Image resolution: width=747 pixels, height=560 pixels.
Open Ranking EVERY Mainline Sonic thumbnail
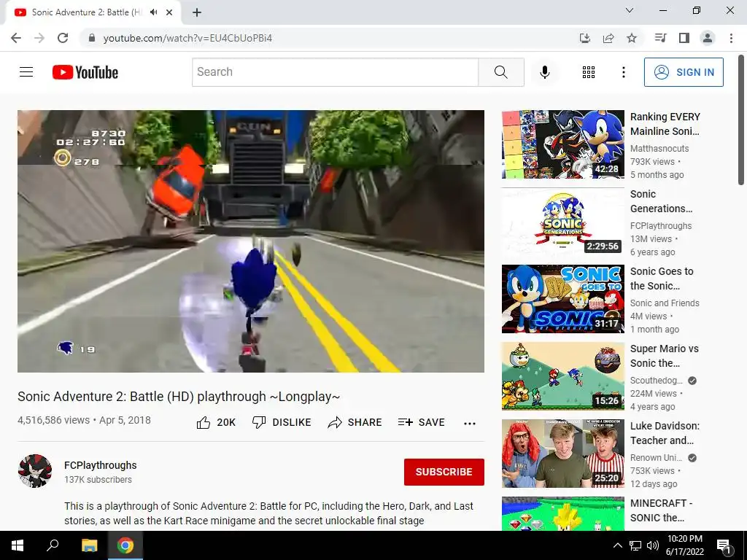pos(563,144)
